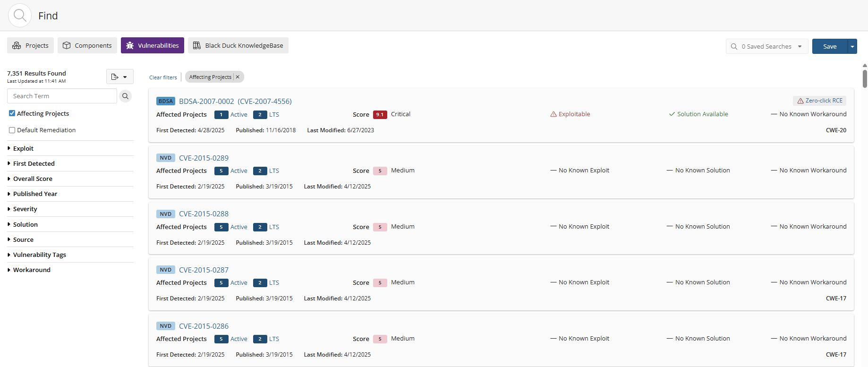
Task: Expand the Source filter
Action: [70, 239]
